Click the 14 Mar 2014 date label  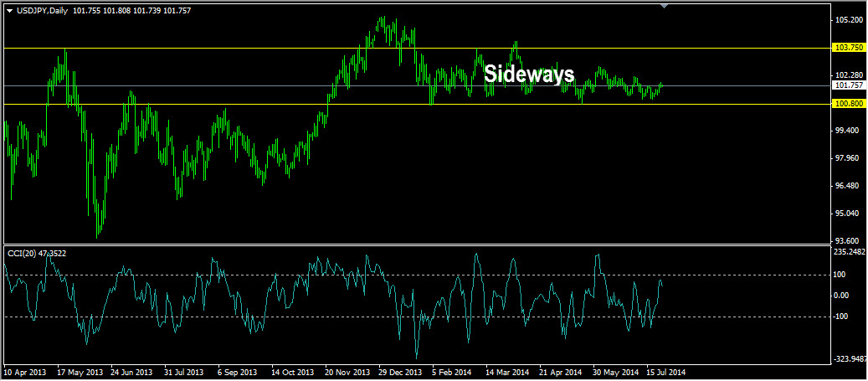[506, 372]
